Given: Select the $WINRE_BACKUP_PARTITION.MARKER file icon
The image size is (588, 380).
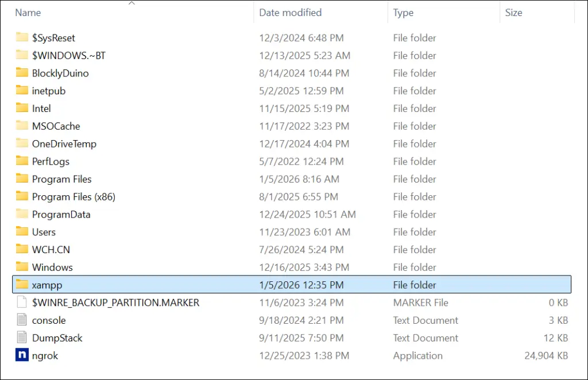Looking at the screenshot, I should click(22, 303).
